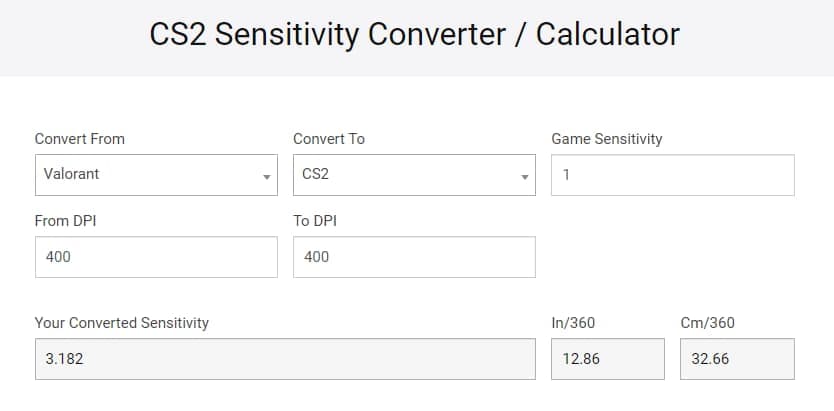This screenshot has width=834, height=411.
Task: Click the In/360 label
Action: [573, 323]
